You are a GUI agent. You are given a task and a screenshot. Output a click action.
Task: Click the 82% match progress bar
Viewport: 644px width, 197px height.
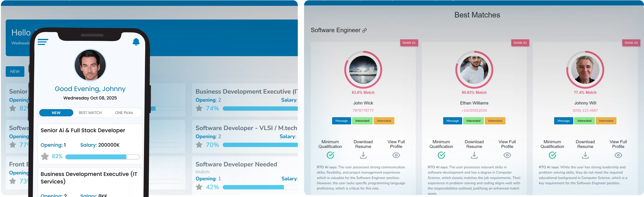click(x=102, y=157)
